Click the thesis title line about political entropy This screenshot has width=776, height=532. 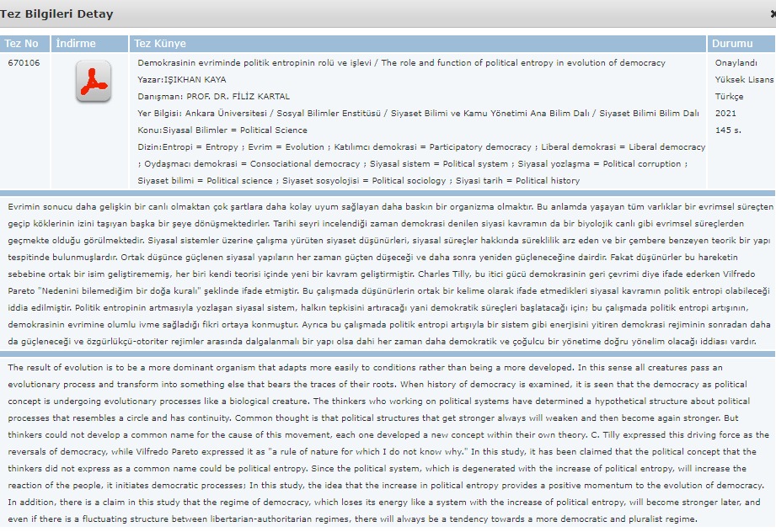coord(401,63)
